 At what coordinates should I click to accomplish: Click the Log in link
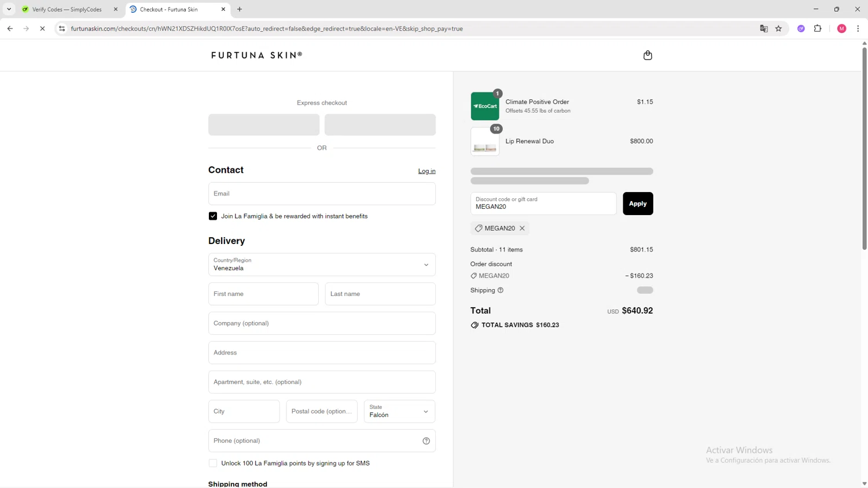pos(426,171)
